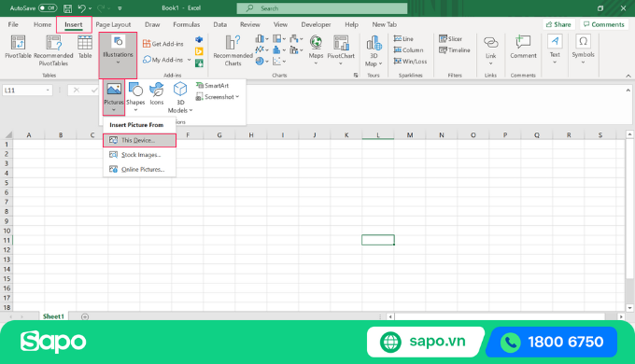The height and width of the screenshot is (364, 635).
Task: Switch to the Data tab
Action: click(219, 24)
